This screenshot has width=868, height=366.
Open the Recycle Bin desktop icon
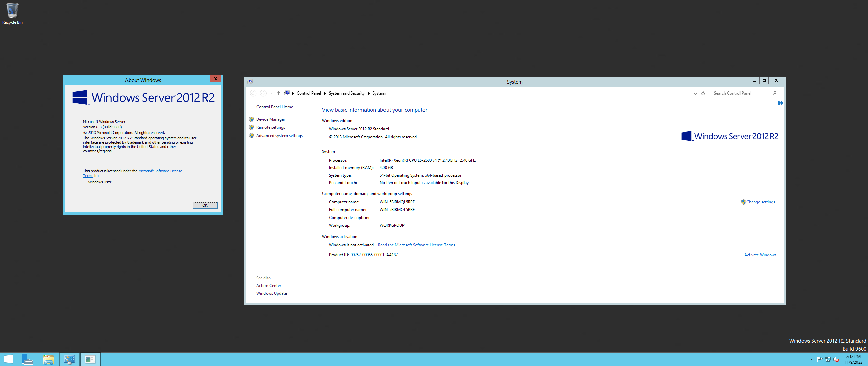[12, 14]
